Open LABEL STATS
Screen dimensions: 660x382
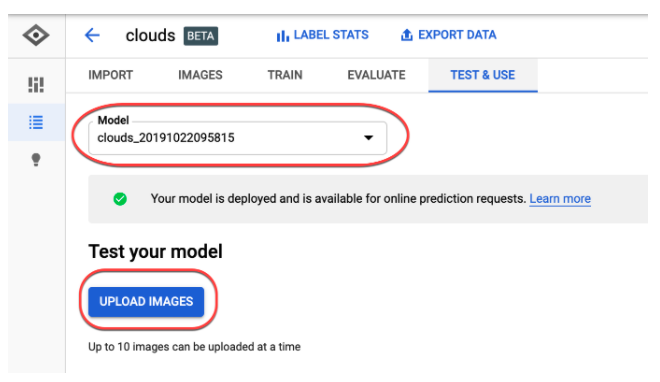tap(322, 35)
